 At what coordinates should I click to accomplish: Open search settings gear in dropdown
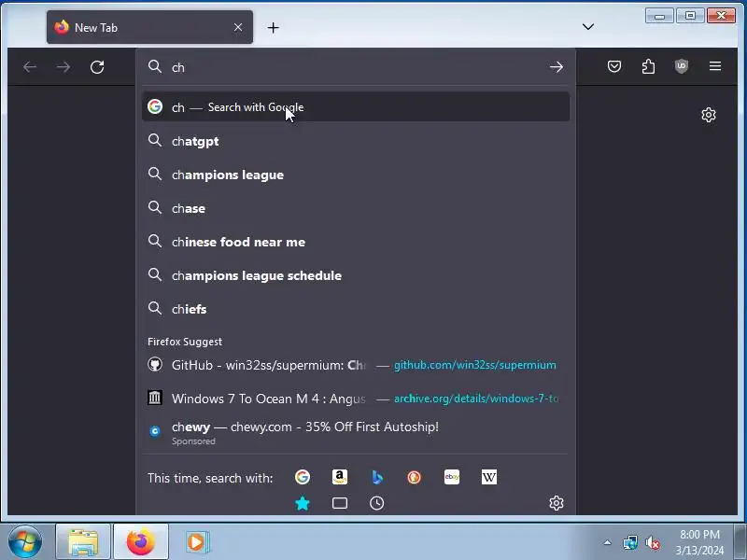(557, 503)
